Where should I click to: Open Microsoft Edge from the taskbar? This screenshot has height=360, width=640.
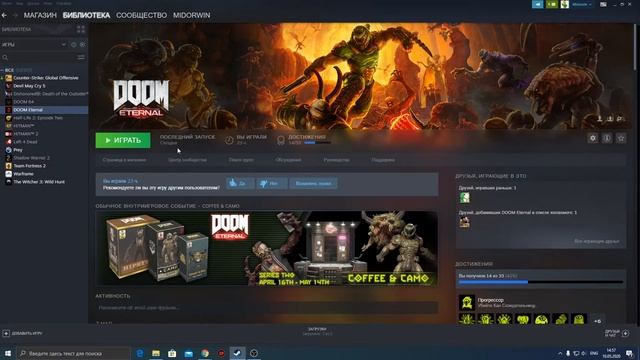tap(140, 353)
